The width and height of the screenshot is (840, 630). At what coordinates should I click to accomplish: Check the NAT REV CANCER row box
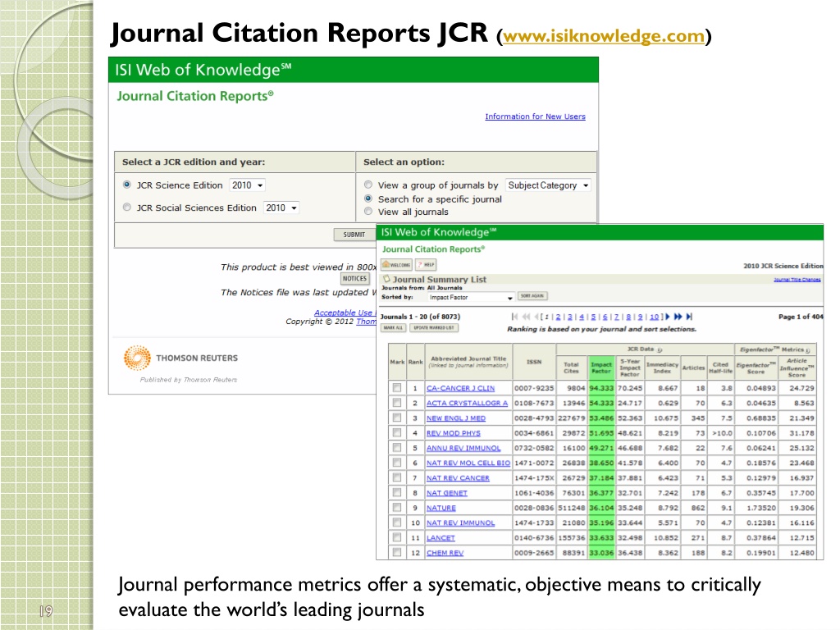[x=397, y=477]
